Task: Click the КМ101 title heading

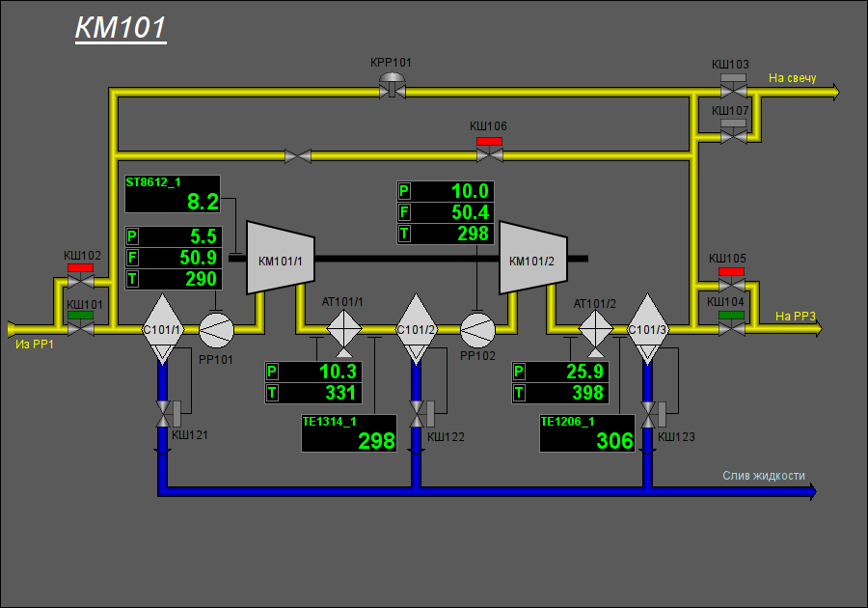Action: point(121,28)
